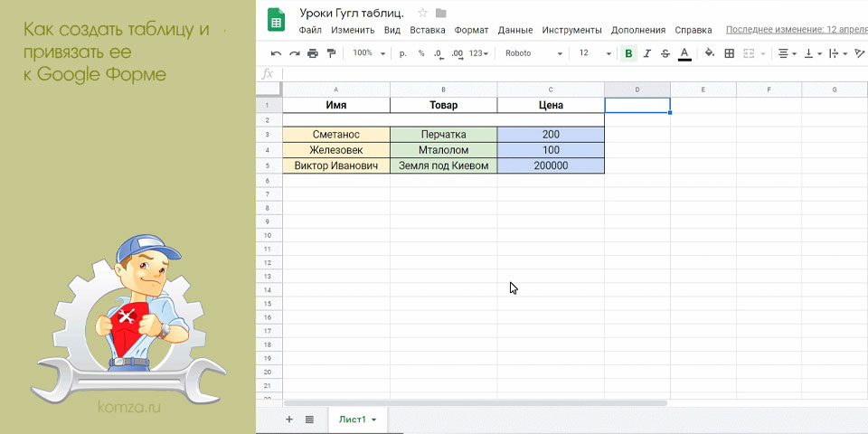Select cell Товар

tap(443, 105)
